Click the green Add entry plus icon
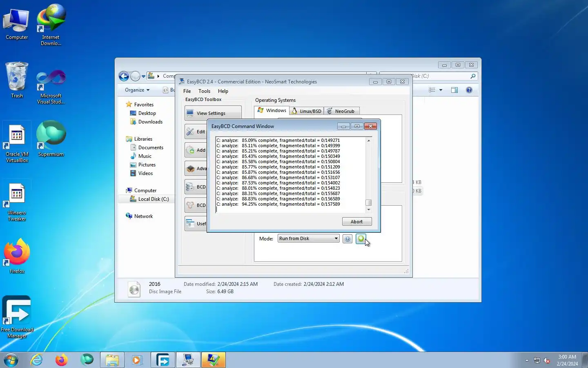Image resolution: width=588 pixels, height=368 pixels. [361, 239]
